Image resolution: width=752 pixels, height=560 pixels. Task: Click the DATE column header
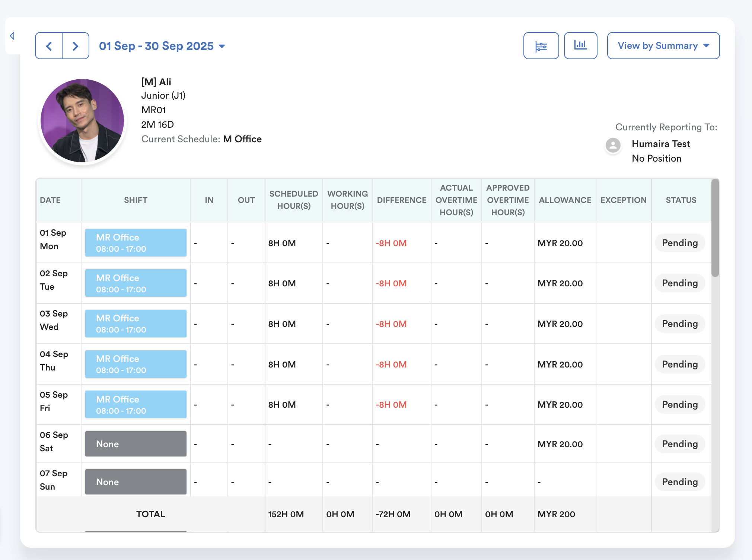point(50,200)
